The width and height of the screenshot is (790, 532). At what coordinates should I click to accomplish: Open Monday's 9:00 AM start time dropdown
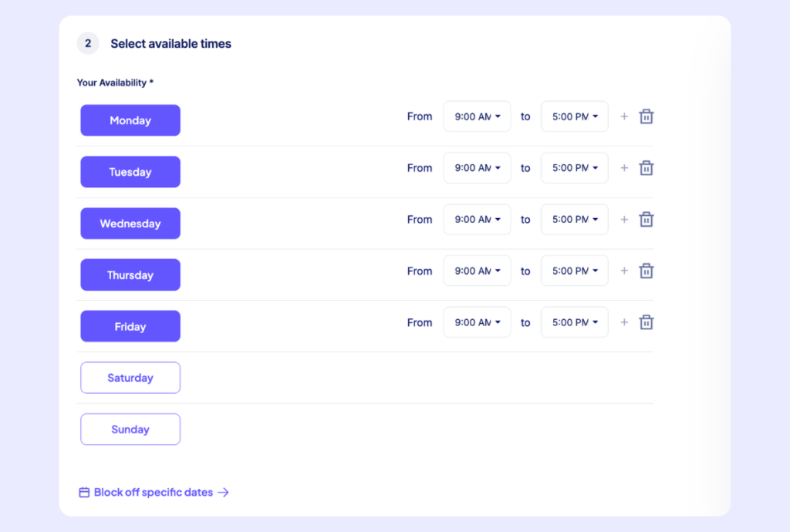coord(477,116)
